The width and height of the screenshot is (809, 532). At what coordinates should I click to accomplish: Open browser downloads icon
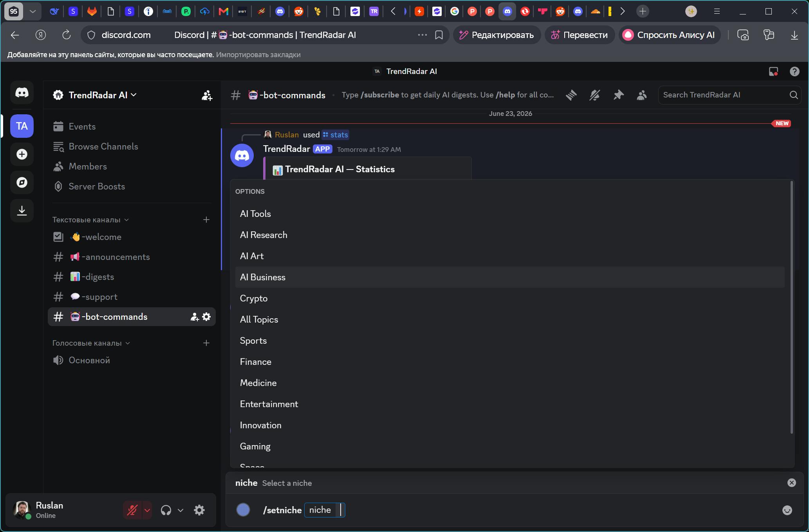click(794, 35)
